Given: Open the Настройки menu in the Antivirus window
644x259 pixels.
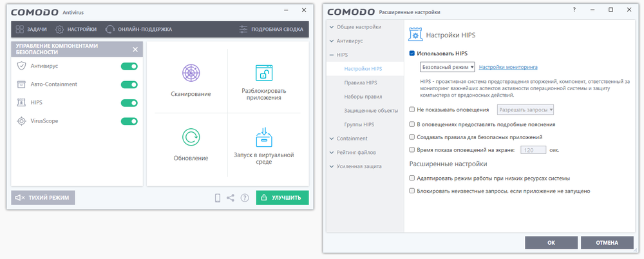Looking at the screenshot, I should click(x=77, y=29).
